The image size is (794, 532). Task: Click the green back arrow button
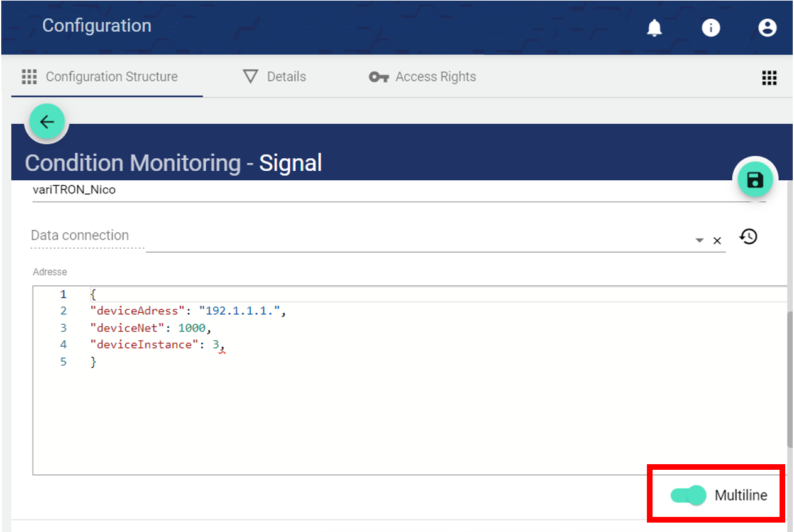[x=47, y=122]
